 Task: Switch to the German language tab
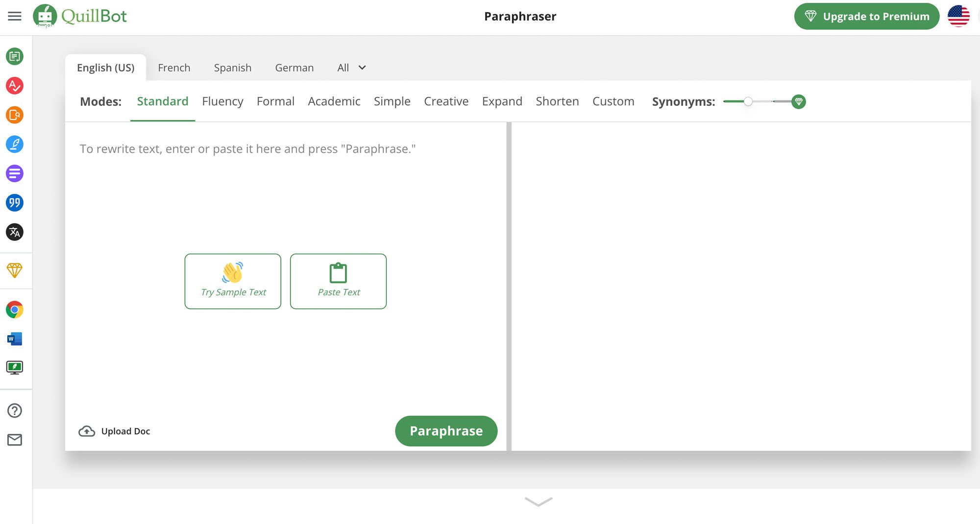point(294,68)
